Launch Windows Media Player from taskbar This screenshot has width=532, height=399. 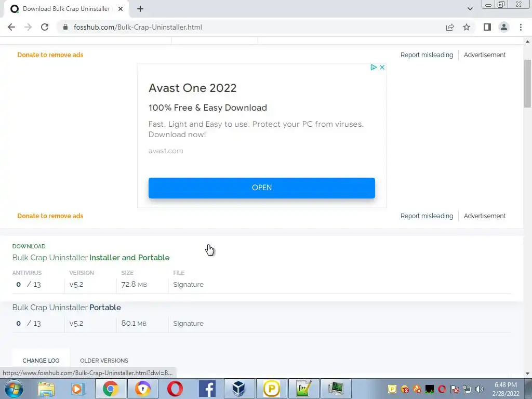click(77, 389)
